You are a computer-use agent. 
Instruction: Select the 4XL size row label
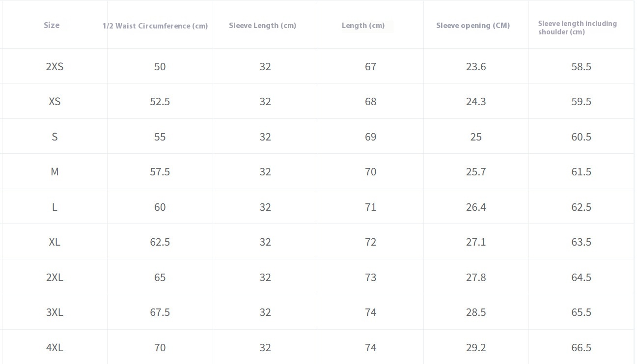55,348
